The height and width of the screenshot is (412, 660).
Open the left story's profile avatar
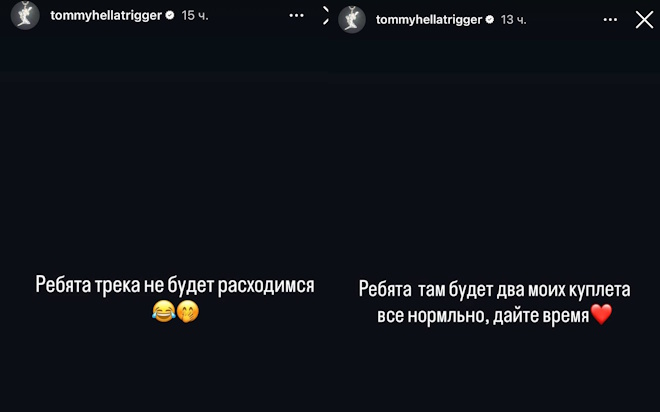[x=25, y=15]
